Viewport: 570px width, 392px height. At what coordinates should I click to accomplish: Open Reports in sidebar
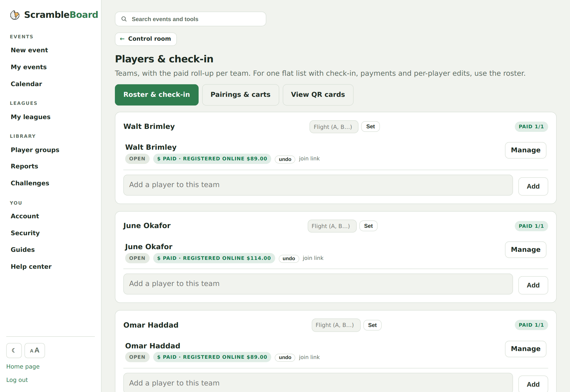click(x=25, y=166)
